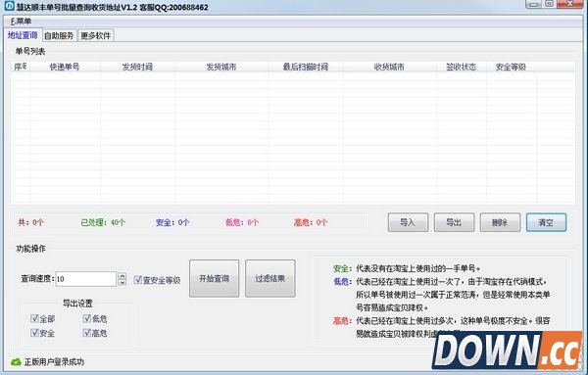588x375 pixels.
Task: Click the green cloud login status icon
Action: coord(16,362)
